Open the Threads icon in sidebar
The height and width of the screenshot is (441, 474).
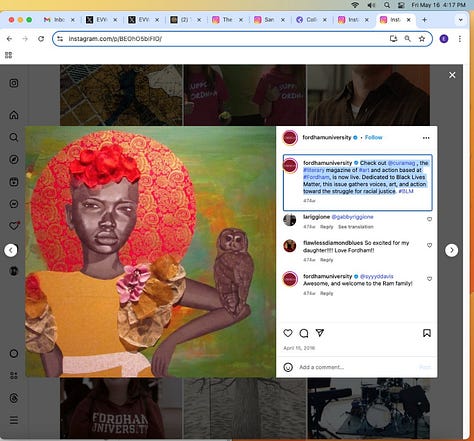[14, 398]
